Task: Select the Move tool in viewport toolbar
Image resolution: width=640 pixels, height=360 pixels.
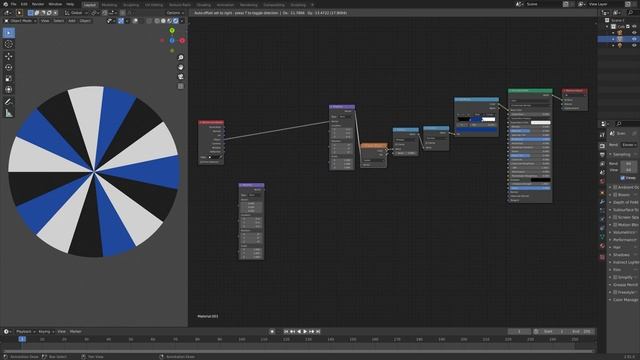Action: click(9, 56)
